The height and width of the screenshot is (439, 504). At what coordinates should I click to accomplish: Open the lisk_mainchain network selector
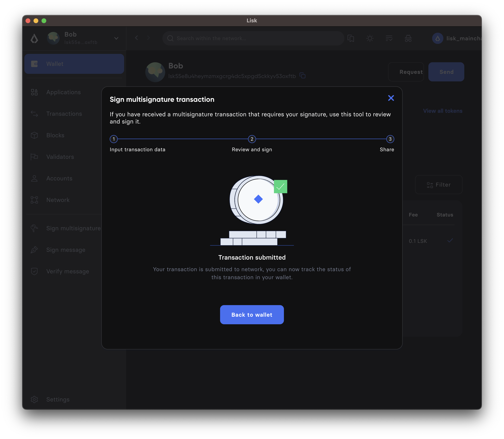tap(457, 39)
